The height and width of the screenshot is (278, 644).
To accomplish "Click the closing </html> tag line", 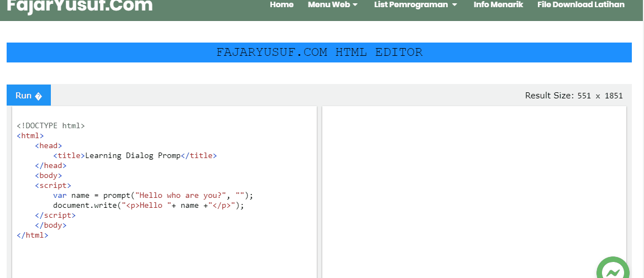I will click(33, 235).
